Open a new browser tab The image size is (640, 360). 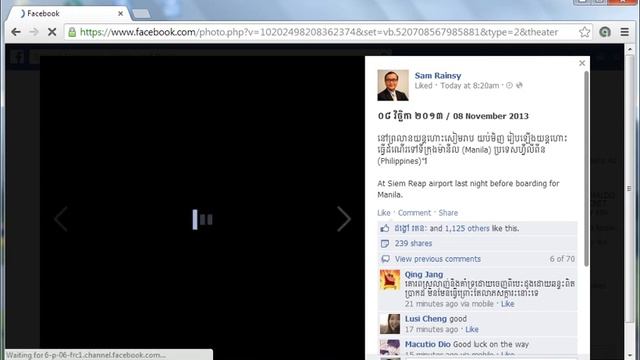click(x=142, y=14)
